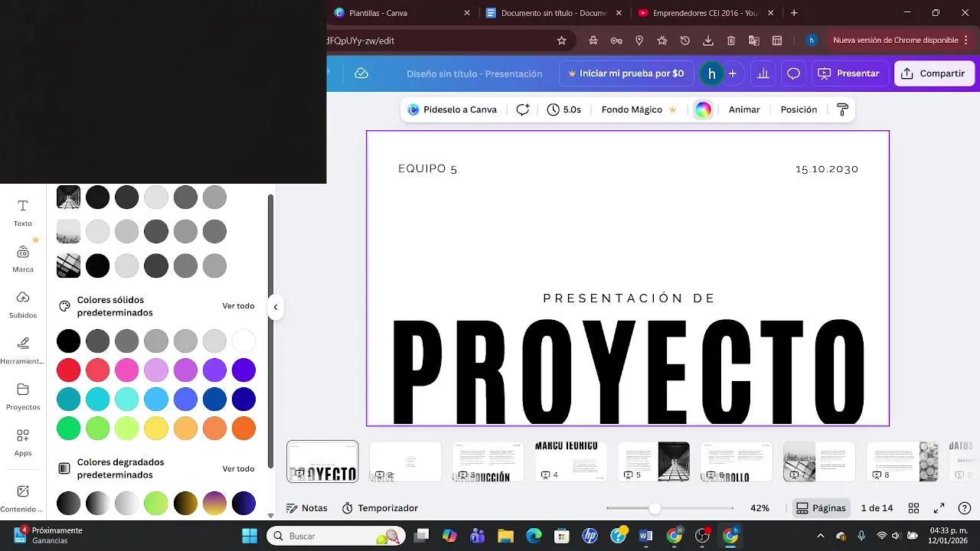Select the red solid color swatch

coord(68,370)
